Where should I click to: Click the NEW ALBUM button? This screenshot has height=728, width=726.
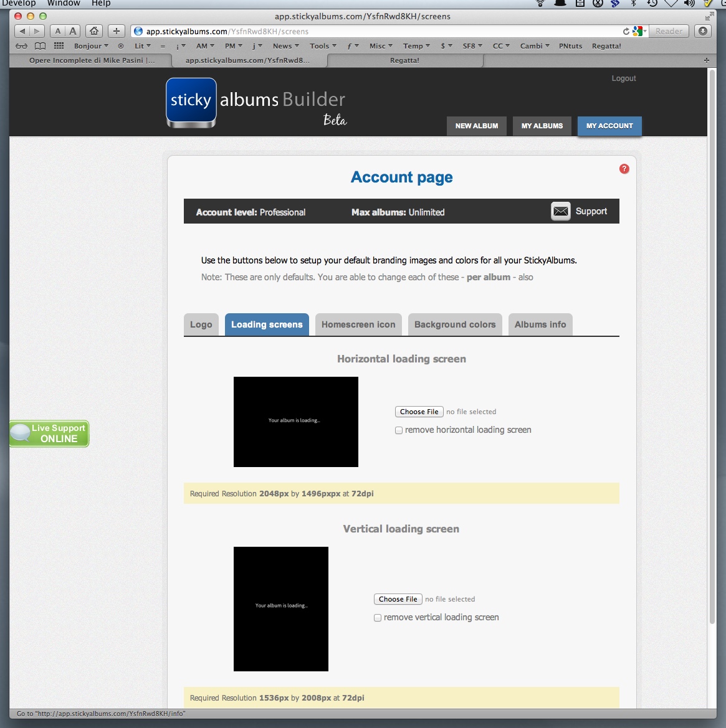tap(476, 126)
